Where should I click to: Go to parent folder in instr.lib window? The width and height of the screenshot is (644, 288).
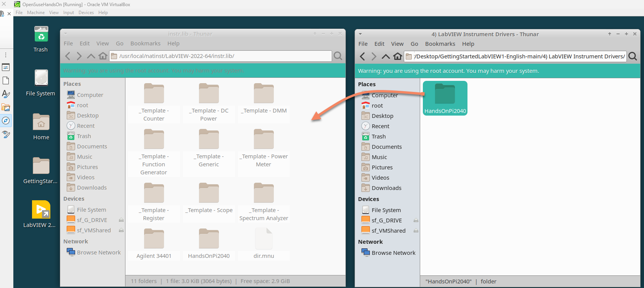point(91,56)
